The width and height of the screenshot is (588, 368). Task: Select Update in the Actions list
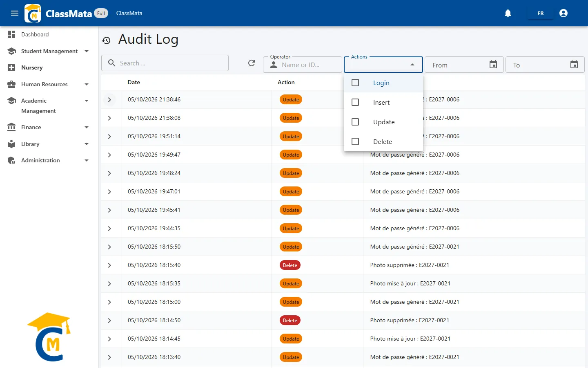(x=383, y=122)
